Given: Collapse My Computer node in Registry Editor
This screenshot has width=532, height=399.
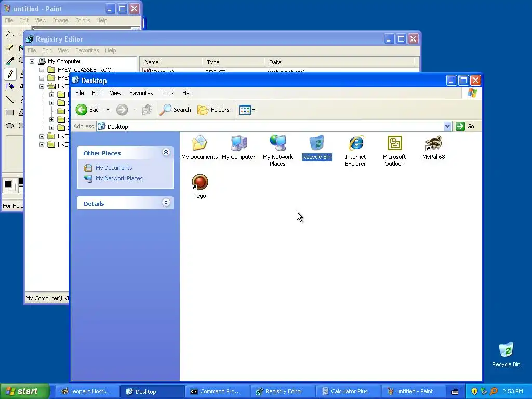Looking at the screenshot, I should point(32,61).
